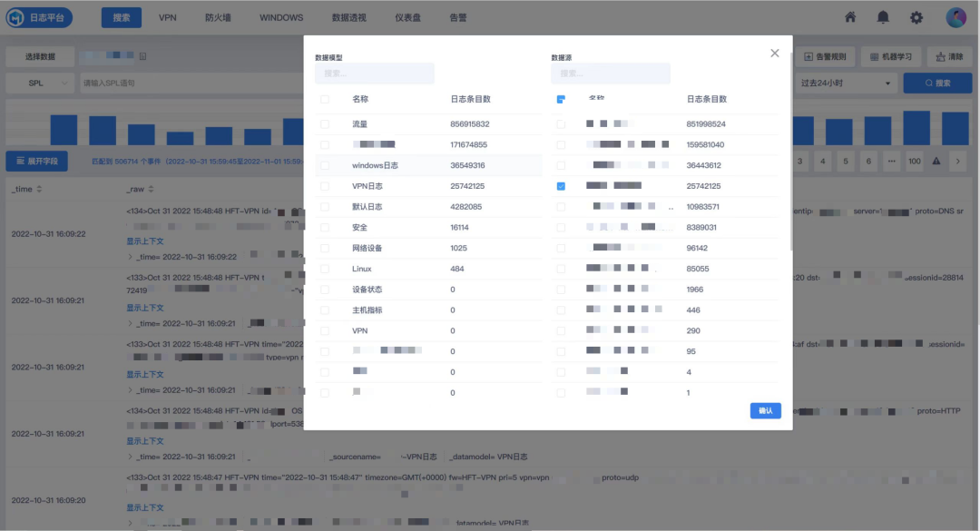Toggle select-all checkbox for data sources
This screenshot has height=531, width=980.
(x=561, y=100)
